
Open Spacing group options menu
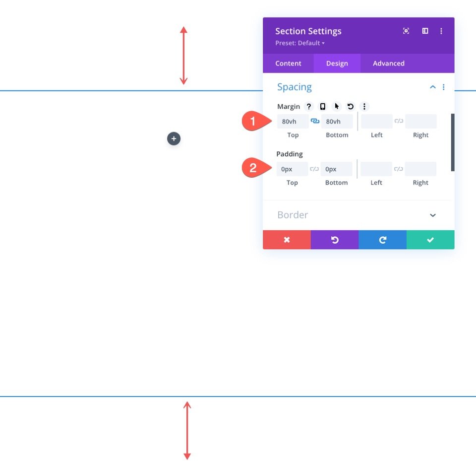(x=443, y=87)
